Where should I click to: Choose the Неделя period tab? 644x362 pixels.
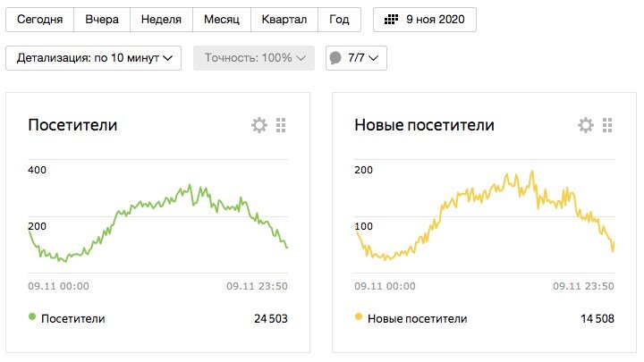click(161, 20)
